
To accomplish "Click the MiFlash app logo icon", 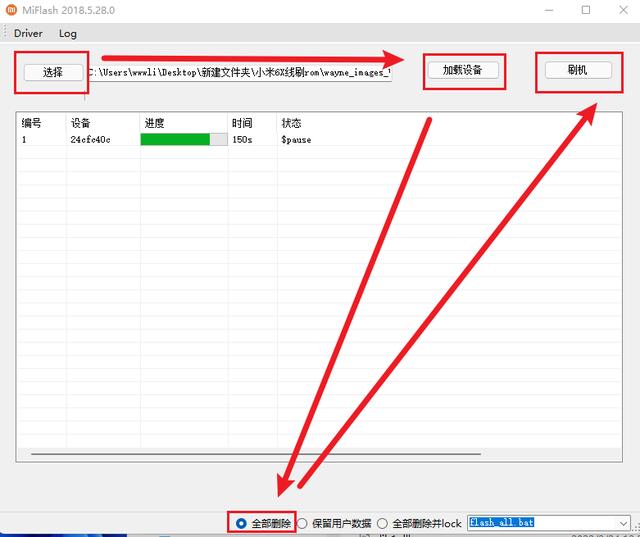I will pos(11,10).
